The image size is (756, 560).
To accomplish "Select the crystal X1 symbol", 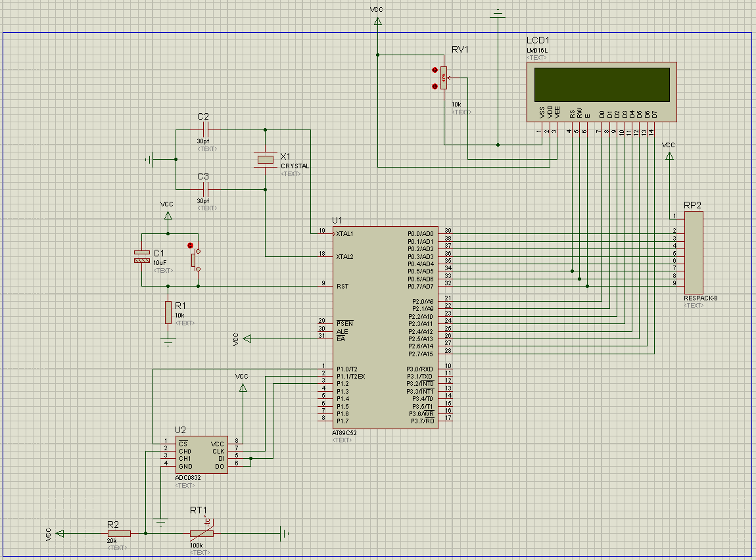I will [x=265, y=159].
